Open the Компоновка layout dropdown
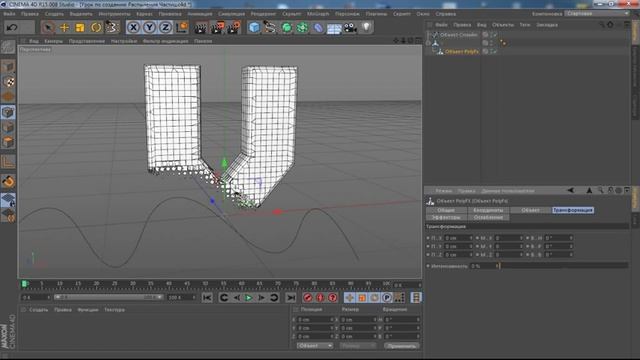 [597, 13]
